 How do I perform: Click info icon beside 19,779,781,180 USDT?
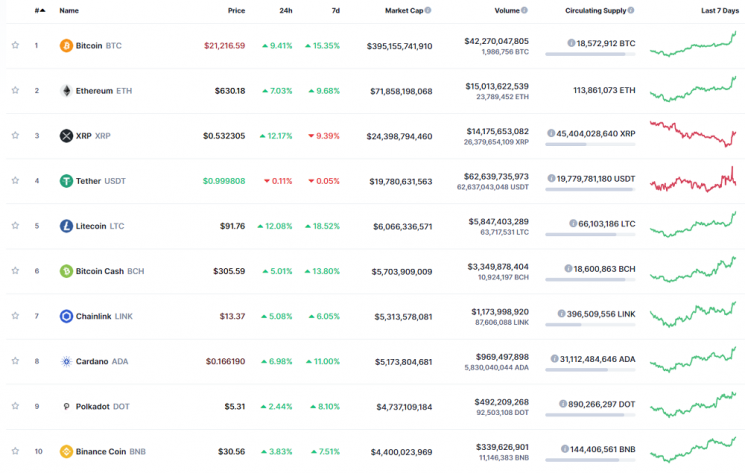coord(551,178)
